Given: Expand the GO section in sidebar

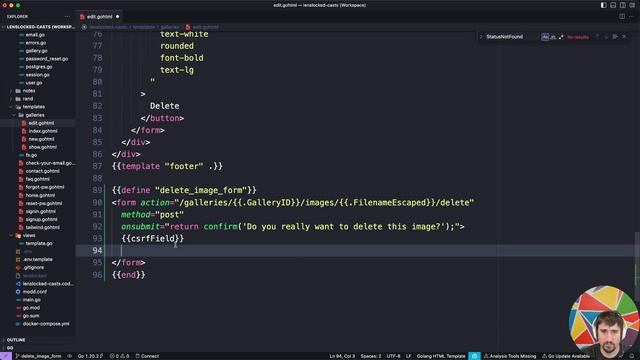Looking at the screenshot, I should (x=10, y=348).
